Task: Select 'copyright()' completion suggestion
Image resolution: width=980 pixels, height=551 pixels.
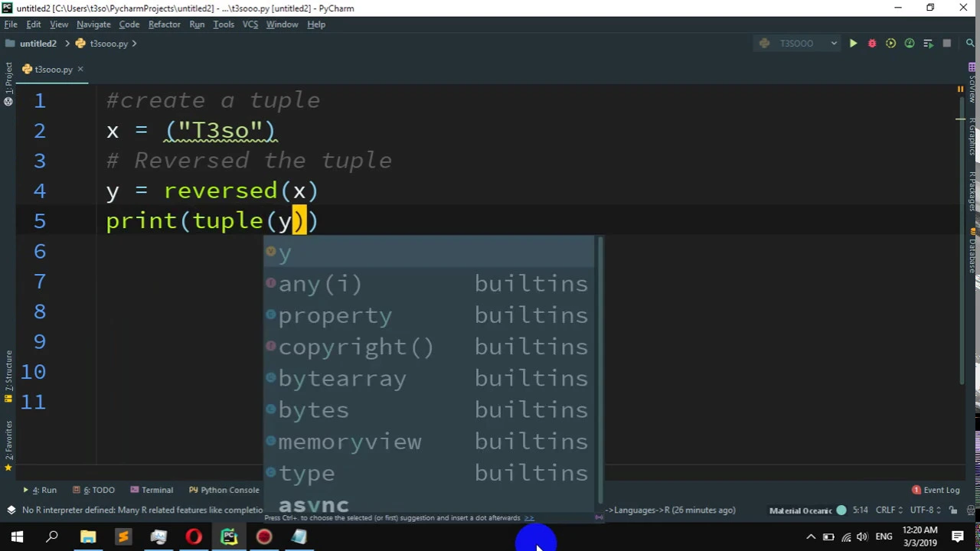Action: (429, 347)
